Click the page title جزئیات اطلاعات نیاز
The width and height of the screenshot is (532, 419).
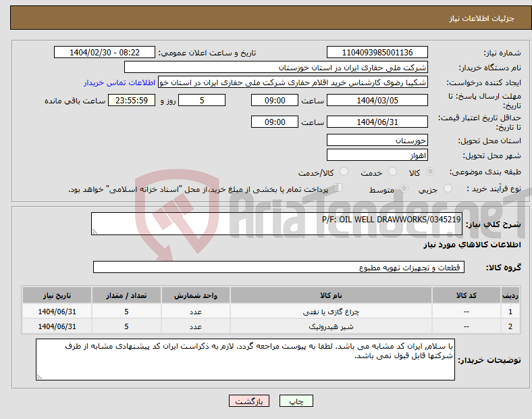pos(482,18)
